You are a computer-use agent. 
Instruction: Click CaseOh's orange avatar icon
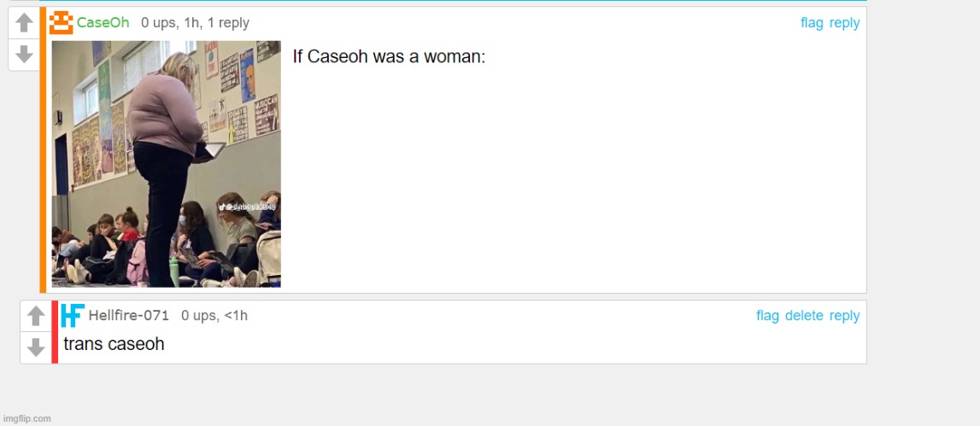[x=62, y=23]
